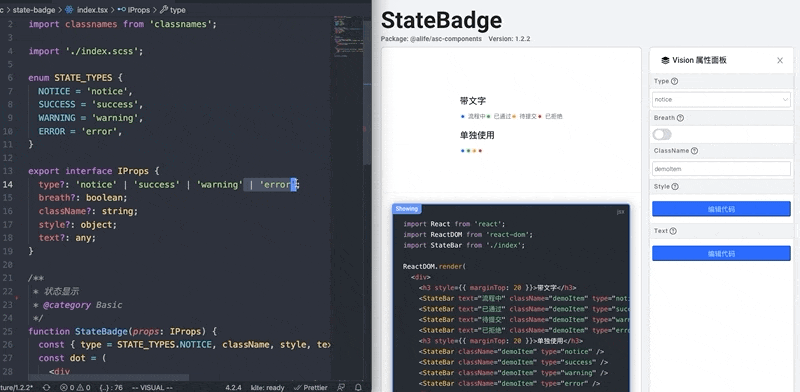800x392 pixels.
Task: Click the wrench icon beside type breadcrumb
Action: [164, 10]
